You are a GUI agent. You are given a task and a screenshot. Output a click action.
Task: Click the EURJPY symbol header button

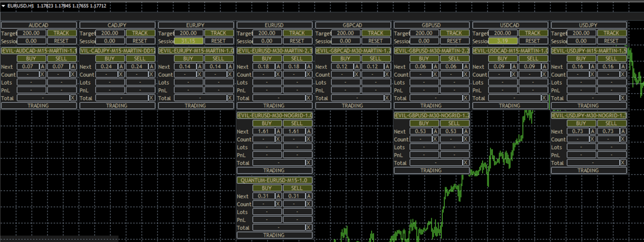tap(195, 25)
